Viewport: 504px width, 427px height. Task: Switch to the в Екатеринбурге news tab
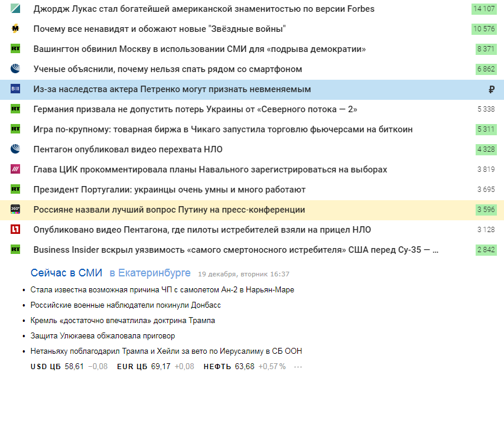pyautogui.click(x=150, y=273)
